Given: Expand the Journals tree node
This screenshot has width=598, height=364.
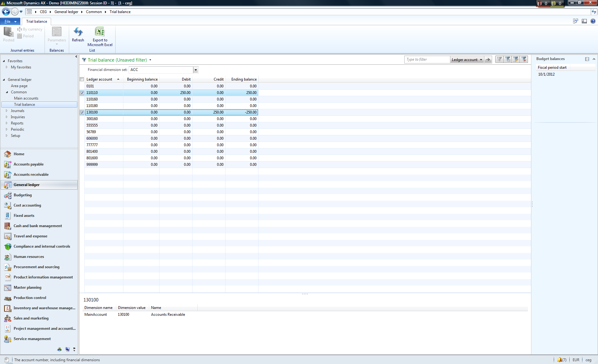Looking at the screenshot, I should pyautogui.click(x=7, y=111).
